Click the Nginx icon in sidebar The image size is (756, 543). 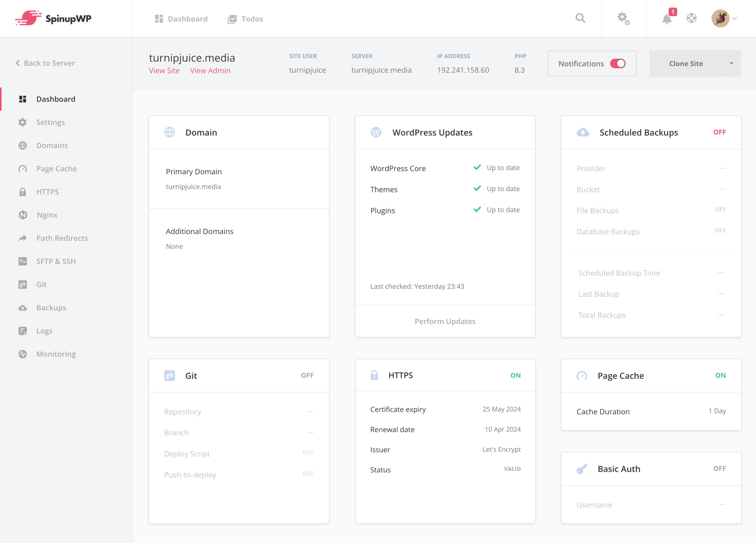tap(23, 215)
